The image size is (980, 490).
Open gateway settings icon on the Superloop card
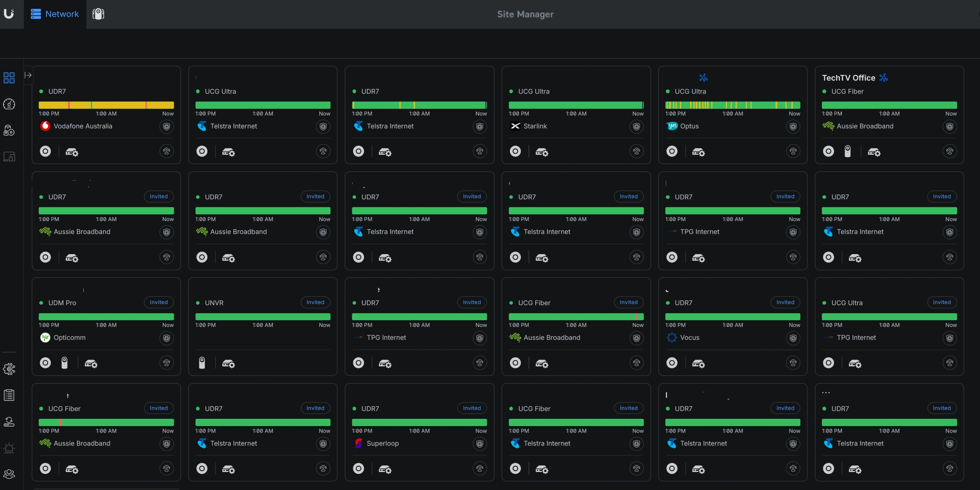(385, 469)
